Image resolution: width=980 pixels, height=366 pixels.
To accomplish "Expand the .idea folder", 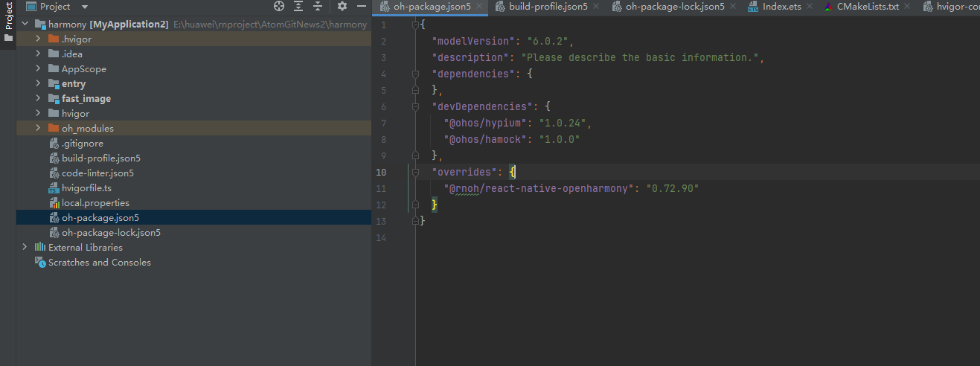I will (x=38, y=54).
